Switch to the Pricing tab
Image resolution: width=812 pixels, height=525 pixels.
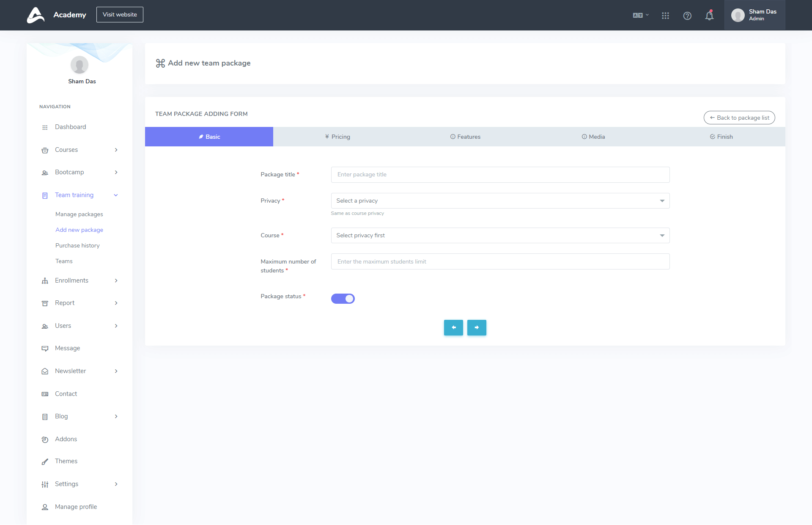click(x=337, y=137)
